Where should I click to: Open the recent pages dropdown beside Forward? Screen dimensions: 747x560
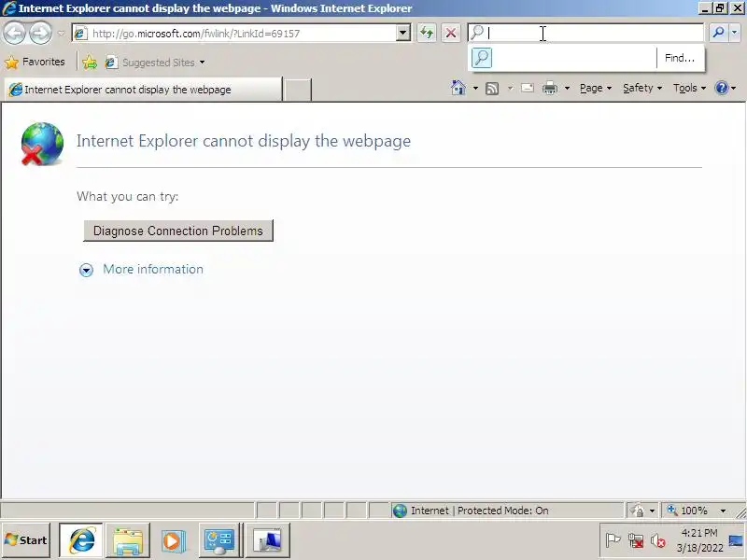[61, 34]
